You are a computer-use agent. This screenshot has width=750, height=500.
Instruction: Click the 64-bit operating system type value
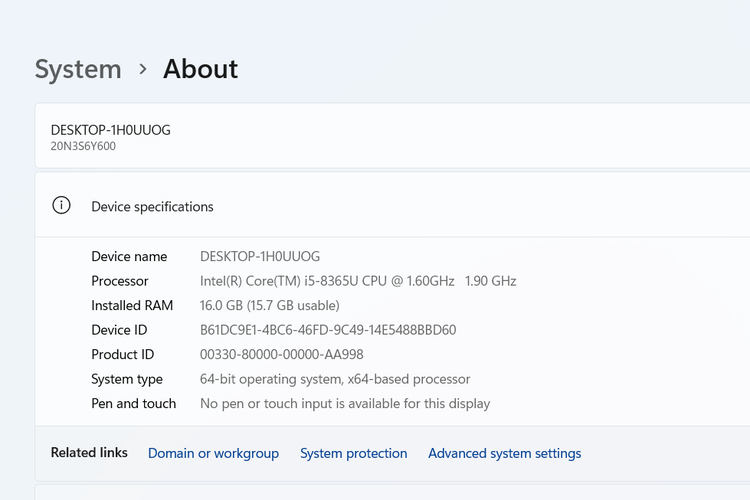(x=335, y=379)
